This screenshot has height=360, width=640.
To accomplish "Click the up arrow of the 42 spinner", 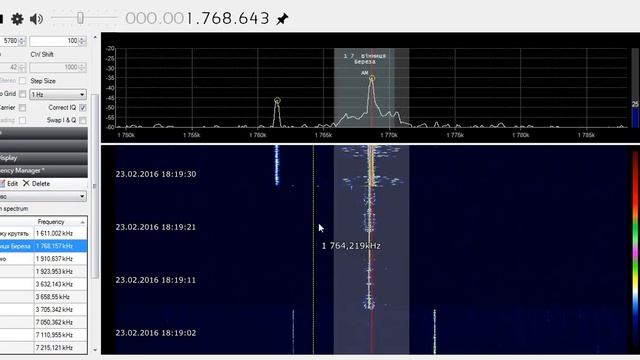I will click(22, 65).
